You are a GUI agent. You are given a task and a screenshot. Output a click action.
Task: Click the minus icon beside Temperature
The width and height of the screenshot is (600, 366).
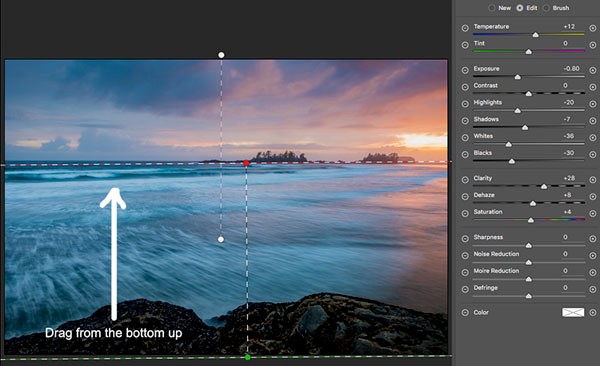(465, 28)
